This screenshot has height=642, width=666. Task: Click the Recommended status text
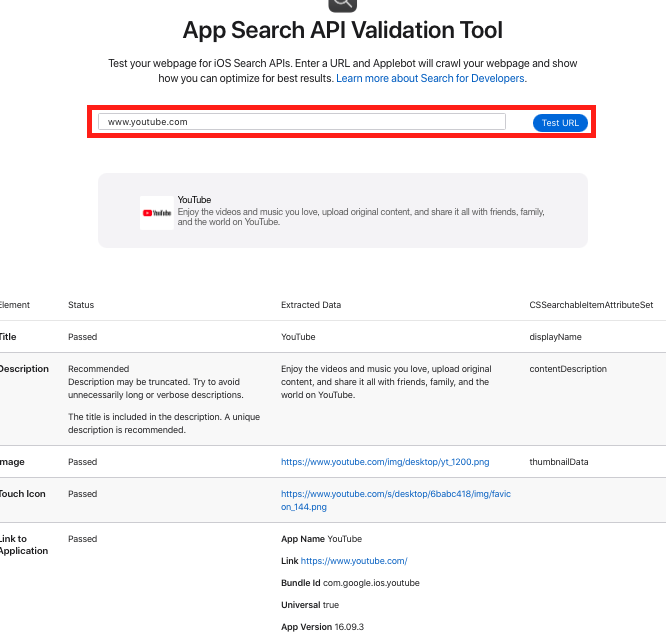pyautogui.click(x=99, y=369)
